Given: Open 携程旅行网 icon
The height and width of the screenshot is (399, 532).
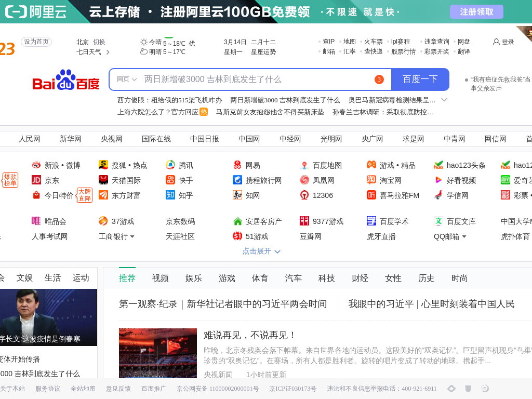Looking at the screenshot, I should click(x=237, y=180).
